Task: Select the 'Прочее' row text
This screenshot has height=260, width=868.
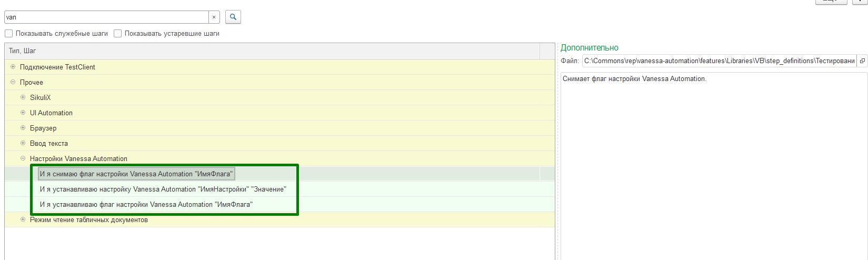Action: 32,83
